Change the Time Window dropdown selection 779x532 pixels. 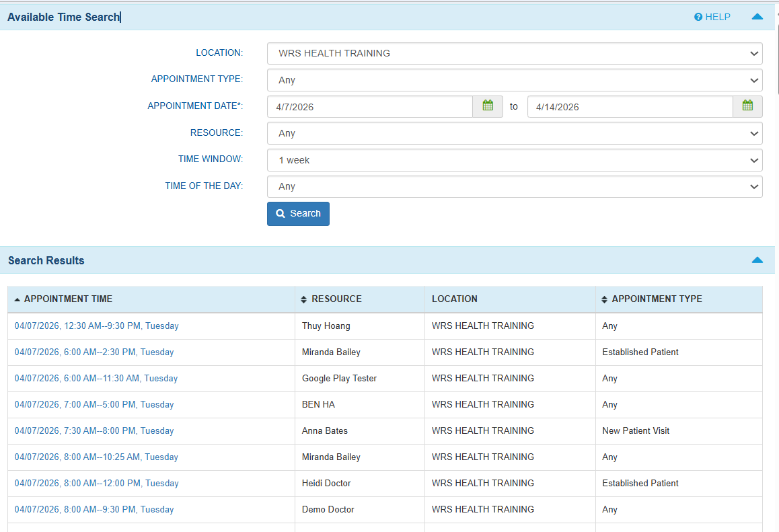point(514,160)
